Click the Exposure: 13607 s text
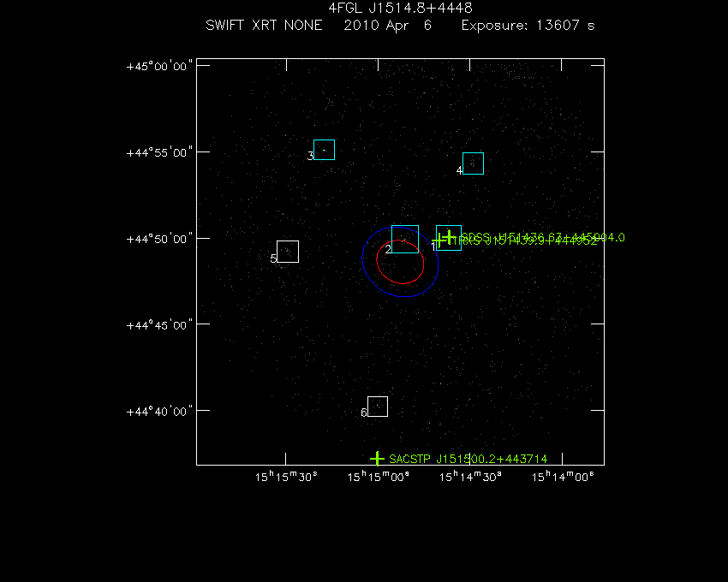This screenshot has height=582, width=728. tap(528, 25)
